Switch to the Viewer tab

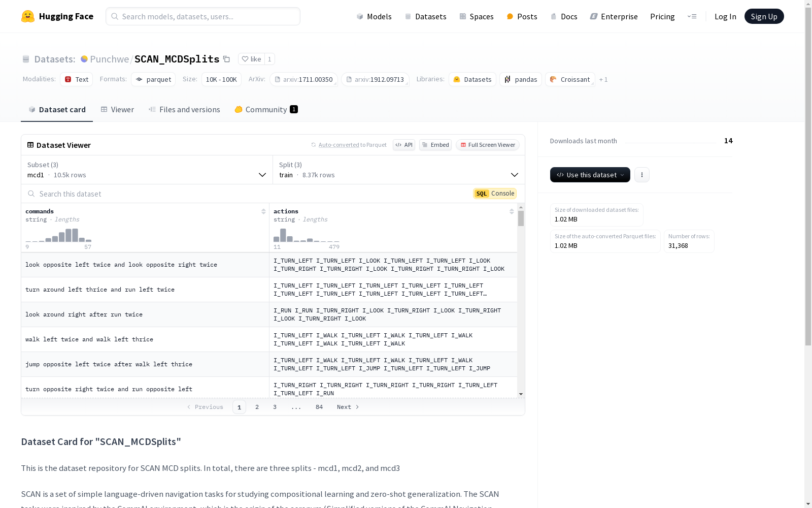point(117,110)
